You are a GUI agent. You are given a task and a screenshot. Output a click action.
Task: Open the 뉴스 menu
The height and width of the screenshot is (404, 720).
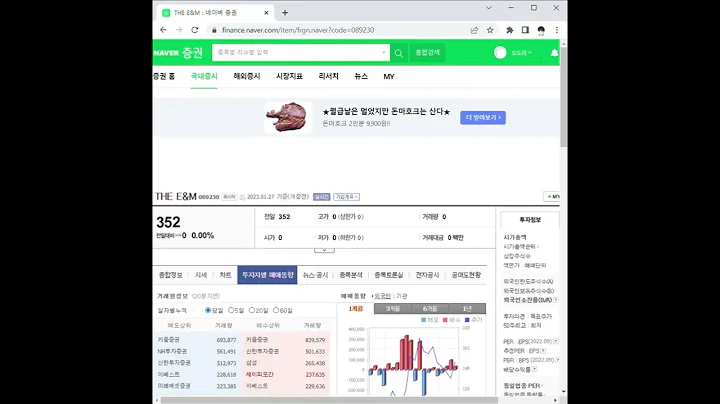361,77
